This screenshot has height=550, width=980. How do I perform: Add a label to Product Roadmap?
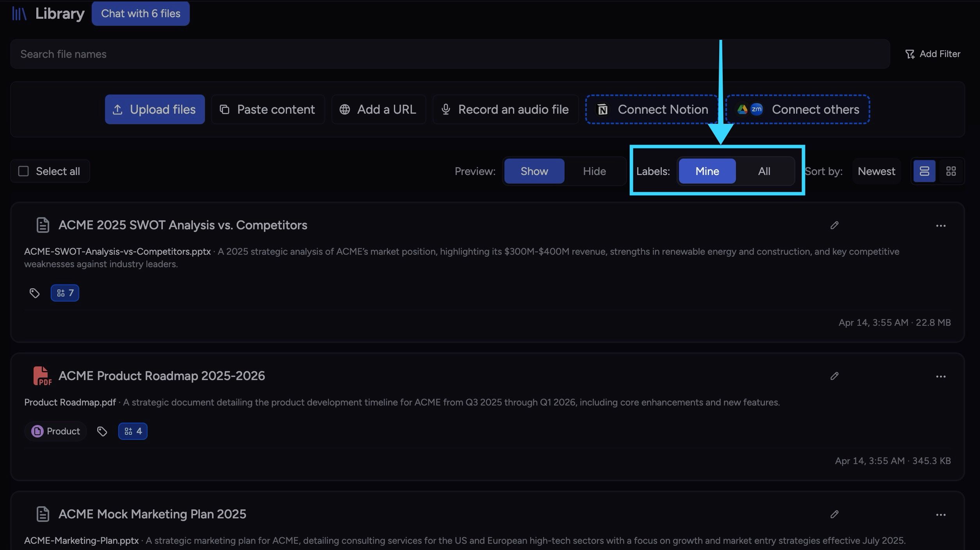[102, 431]
